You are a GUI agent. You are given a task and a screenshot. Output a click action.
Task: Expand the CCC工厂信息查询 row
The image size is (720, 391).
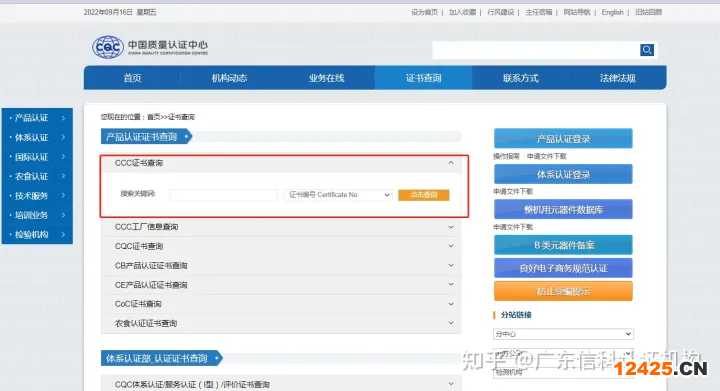(281, 227)
